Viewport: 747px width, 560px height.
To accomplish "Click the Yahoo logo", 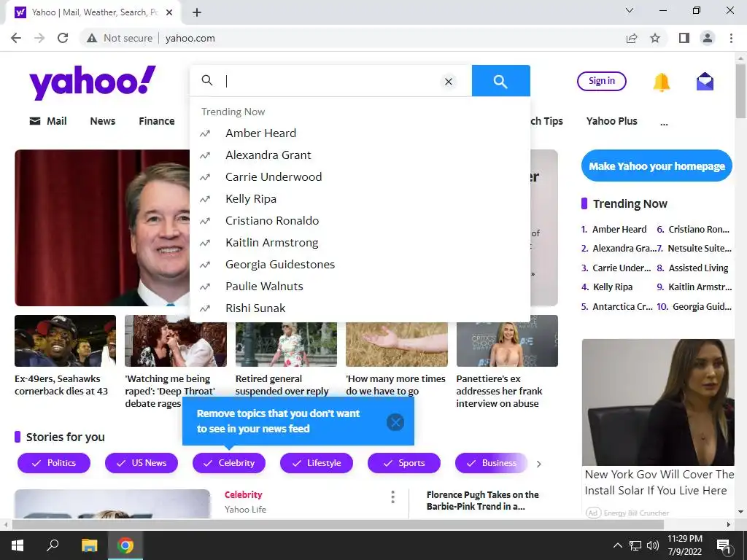I will pos(93,82).
